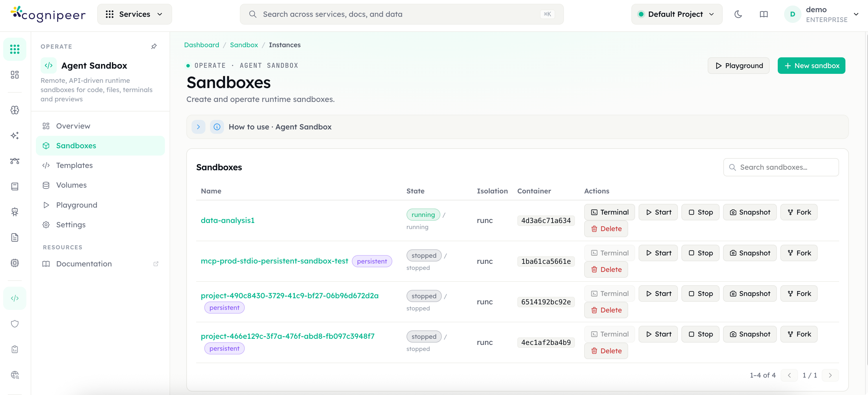The width and height of the screenshot is (868, 395).
Task: Open the shield icon in left rail
Action: (x=15, y=324)
